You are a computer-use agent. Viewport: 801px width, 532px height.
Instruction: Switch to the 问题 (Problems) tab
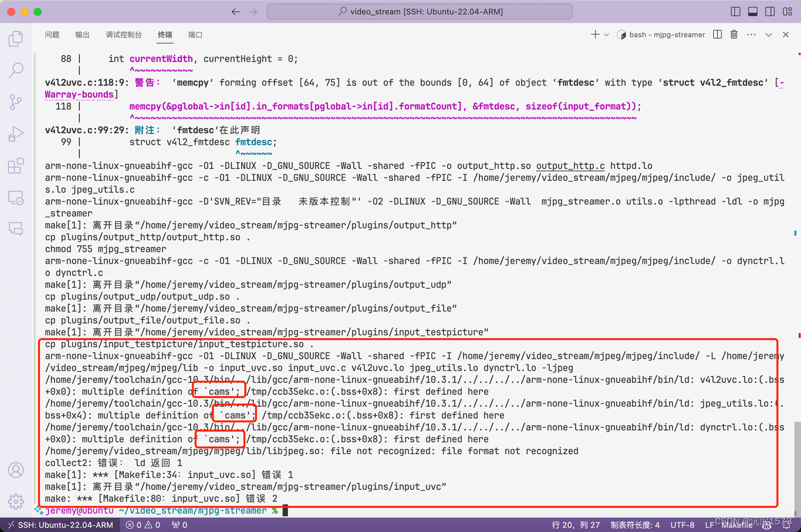point(52,35)
